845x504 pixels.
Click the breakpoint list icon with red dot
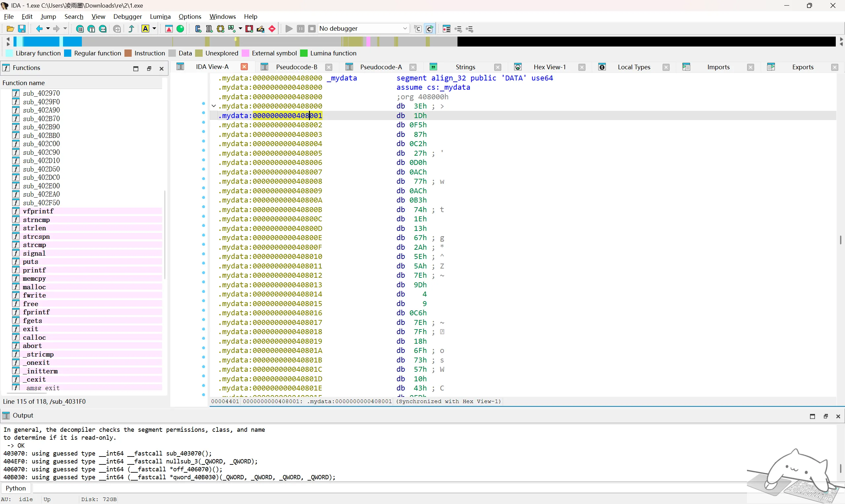click(x=447, y=29)
